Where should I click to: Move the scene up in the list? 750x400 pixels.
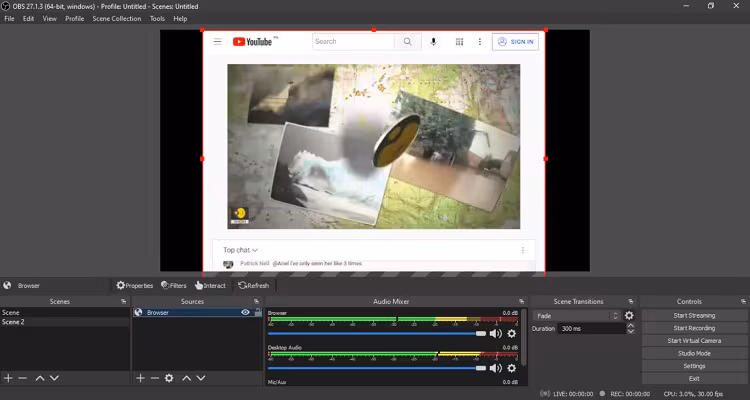click(x=40, y=378)
